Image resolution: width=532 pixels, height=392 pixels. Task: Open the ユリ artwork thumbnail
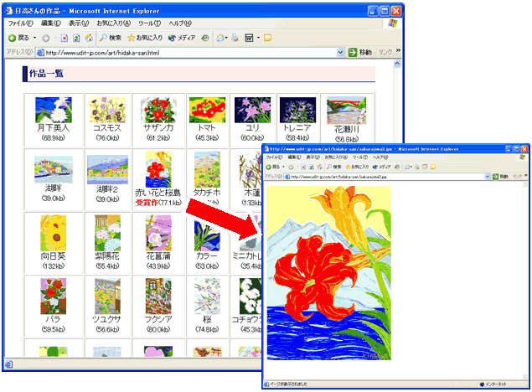(253, 110)
